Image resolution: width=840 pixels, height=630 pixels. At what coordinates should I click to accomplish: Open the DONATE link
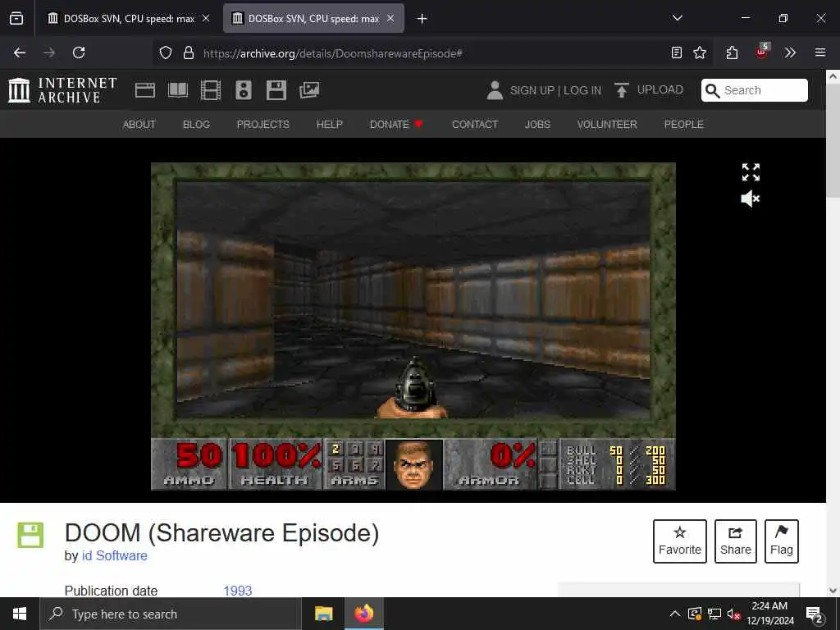[x=396, y=125]
